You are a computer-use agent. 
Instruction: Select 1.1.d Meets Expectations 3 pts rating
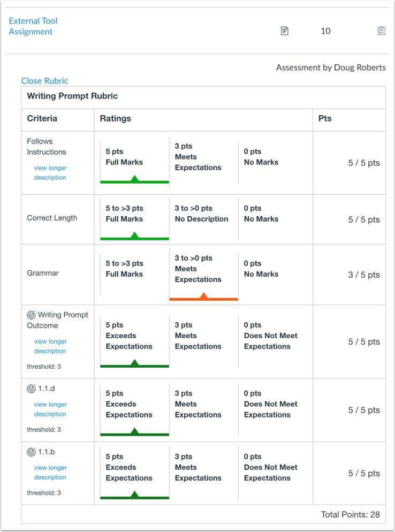point(198,404)
